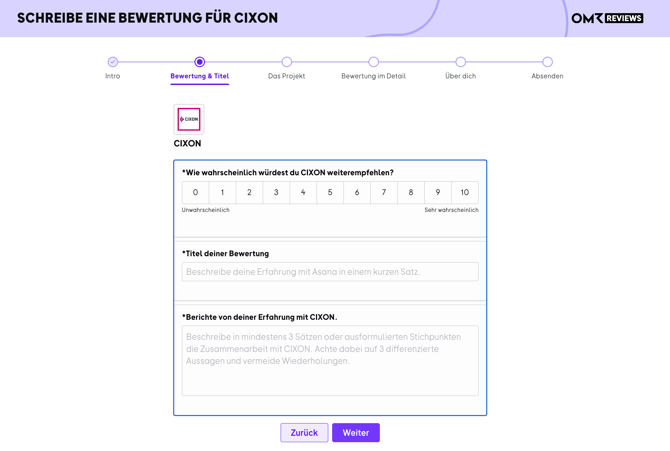Choose recommendation score 2

[x=249, y=192]
